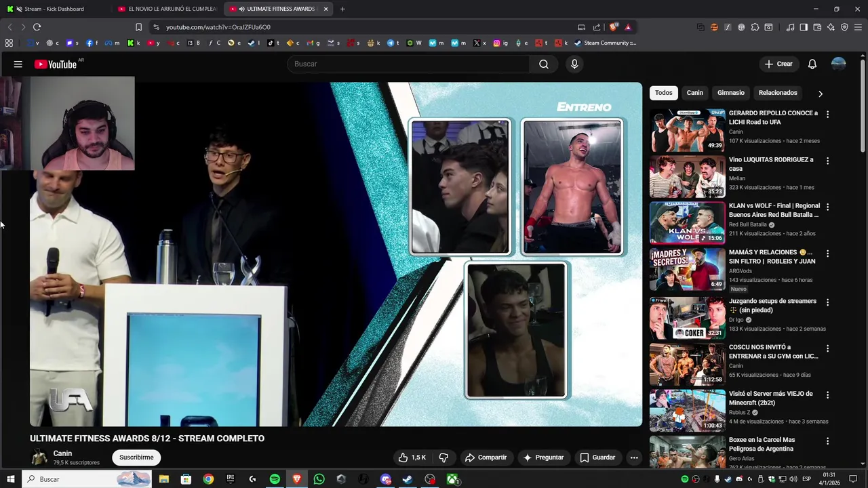Select the Todos filter chip
Screen dimensions: 868x488
coord(664,93)
